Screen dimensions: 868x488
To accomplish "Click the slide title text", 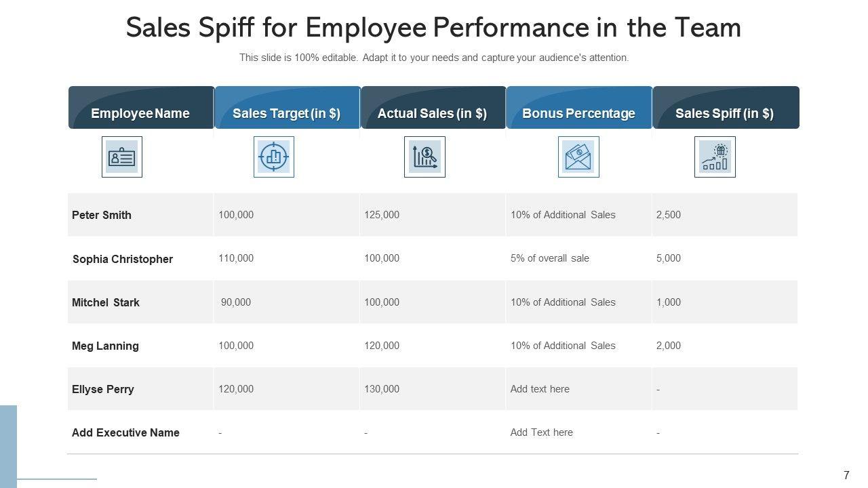I will pos(433,28).
